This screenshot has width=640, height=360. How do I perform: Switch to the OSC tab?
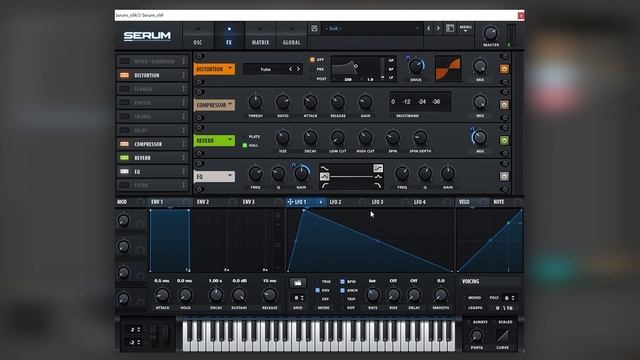198,36
